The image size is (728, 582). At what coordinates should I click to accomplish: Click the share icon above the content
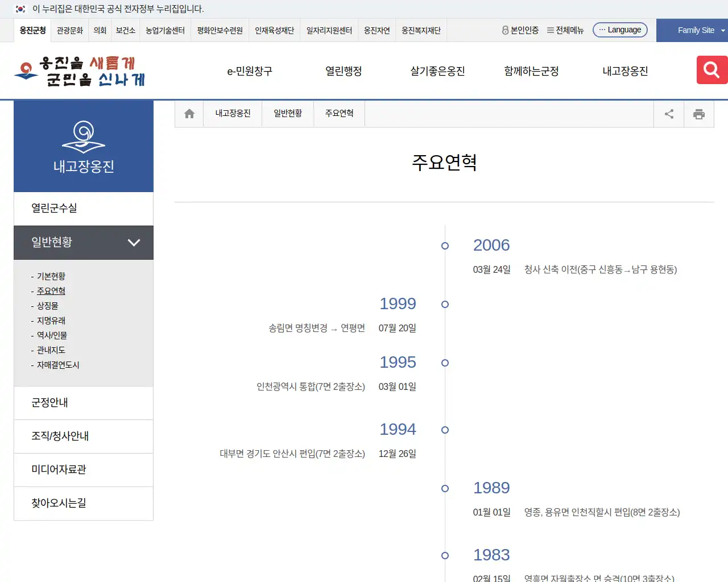coord(668,114)
